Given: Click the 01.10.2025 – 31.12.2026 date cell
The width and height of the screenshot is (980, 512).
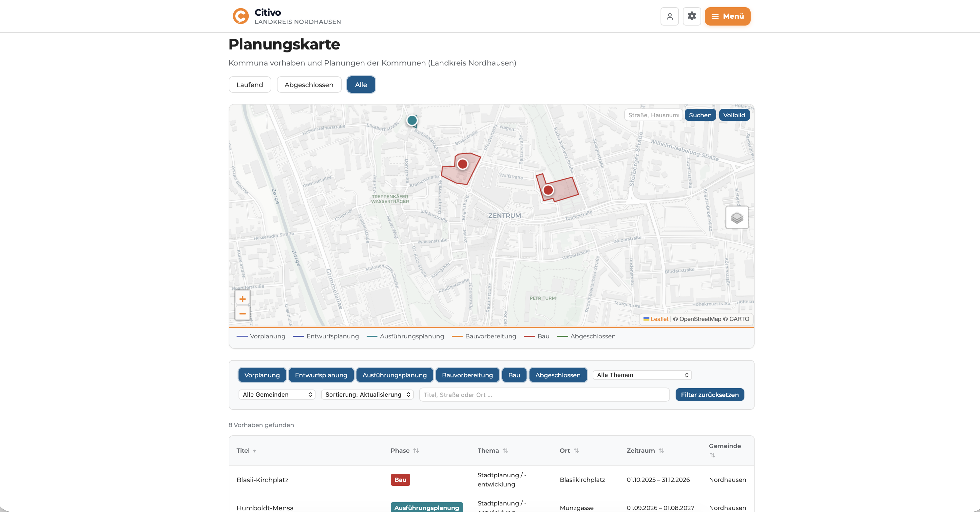Looking at the screenshot, I should click(658, 479).
